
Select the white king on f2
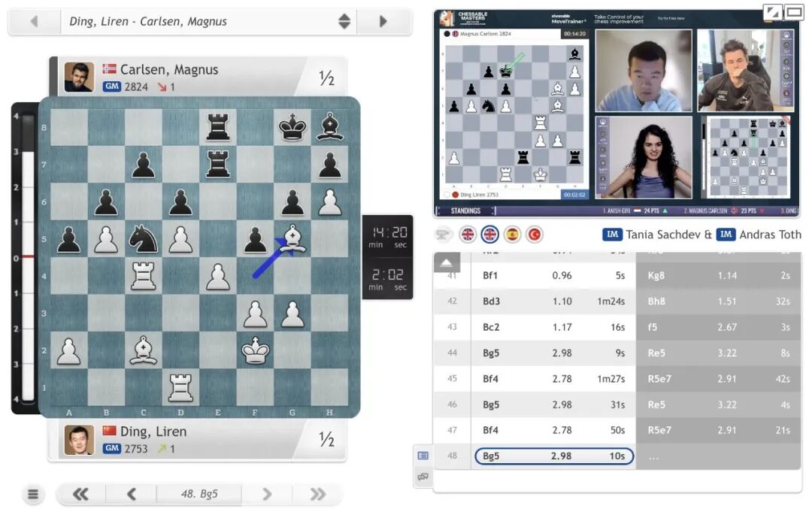(256, 350)
